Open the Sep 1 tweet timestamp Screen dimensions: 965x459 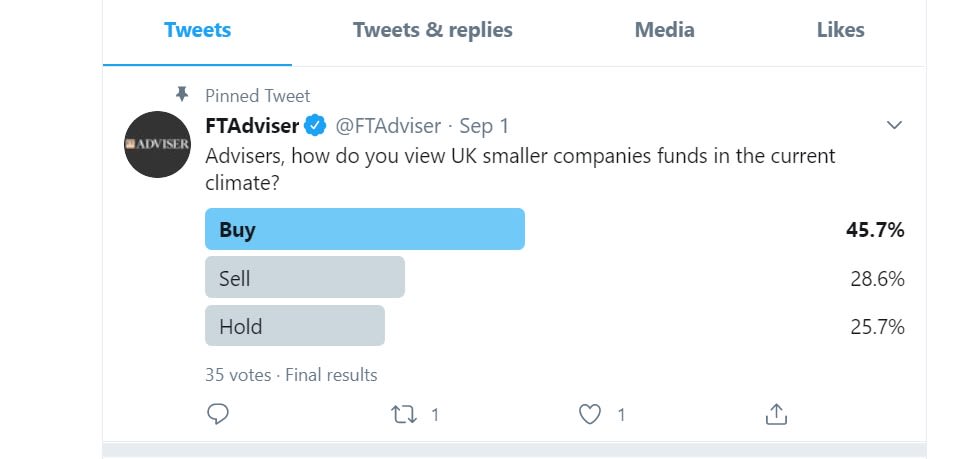click(x=484, y=126)
